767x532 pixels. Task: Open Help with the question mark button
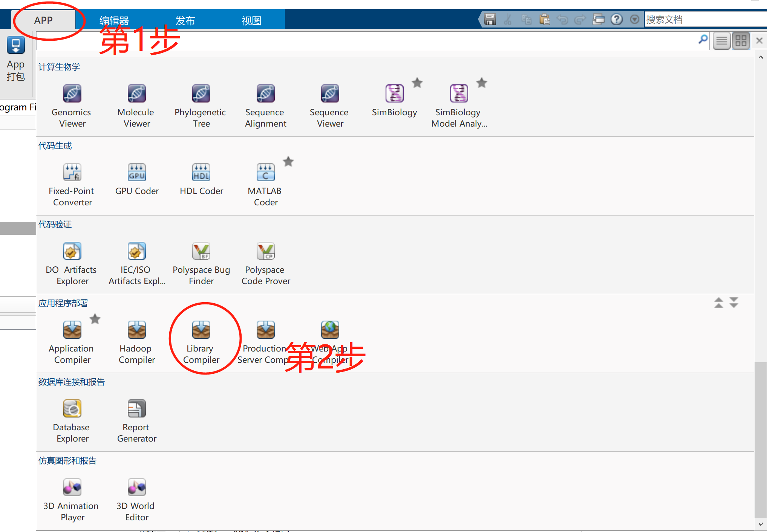(617, 19)
